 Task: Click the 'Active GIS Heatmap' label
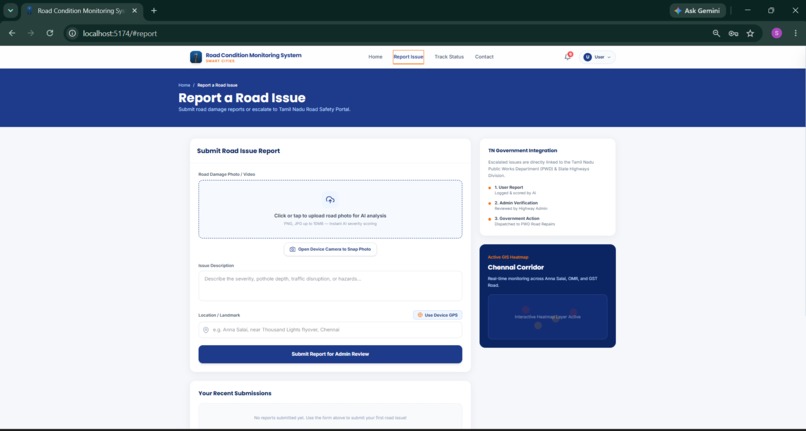[x=508, y=257]
